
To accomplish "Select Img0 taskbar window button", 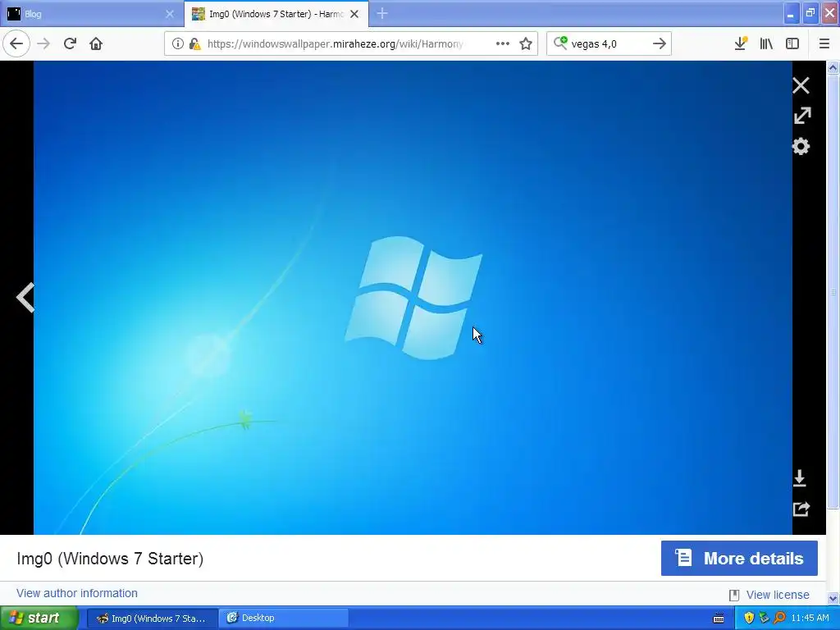I will pyautogui.click(x=152, y=619).
